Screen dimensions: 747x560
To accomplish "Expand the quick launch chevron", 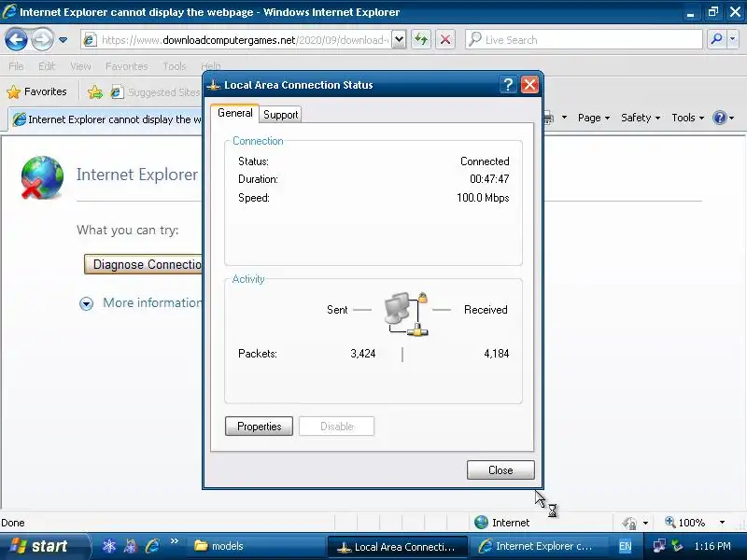I will pos(175,541).
